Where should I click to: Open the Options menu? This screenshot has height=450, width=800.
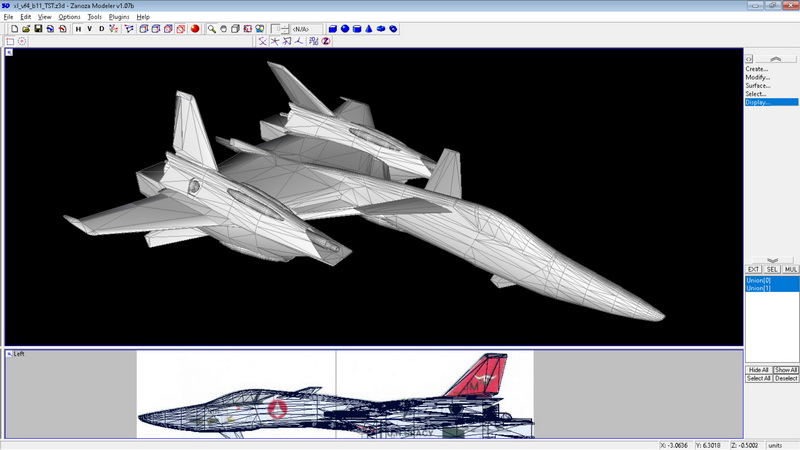coord(69,17)
